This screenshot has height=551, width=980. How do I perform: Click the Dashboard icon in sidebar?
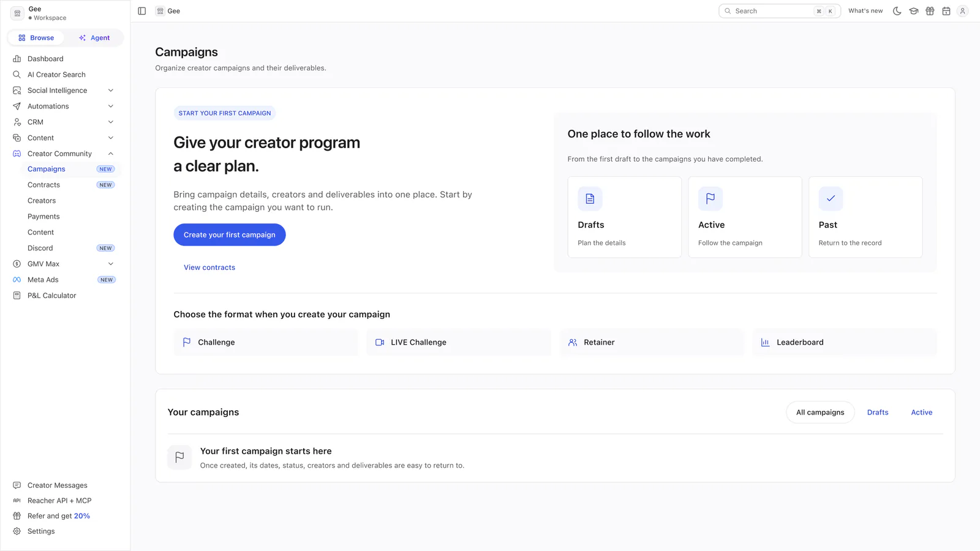coord(17,59)
